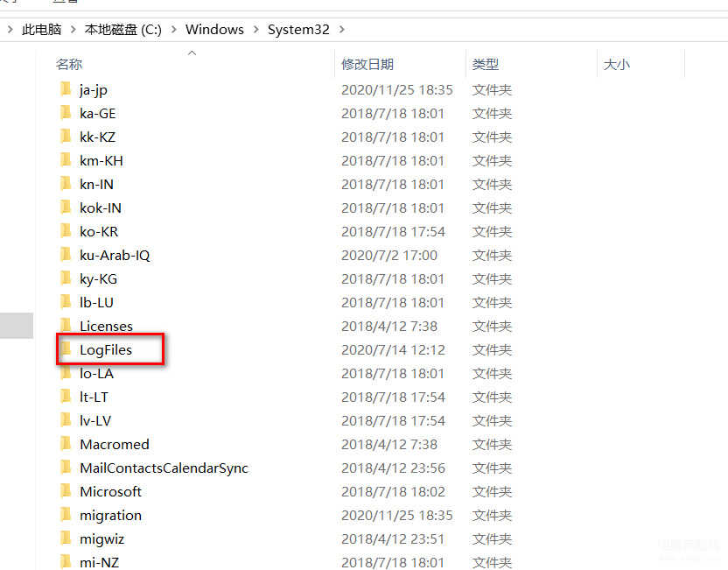Click the ja-jp folder icon
Viewport: 728px width, 570px height.
click(x=66, y=88)
